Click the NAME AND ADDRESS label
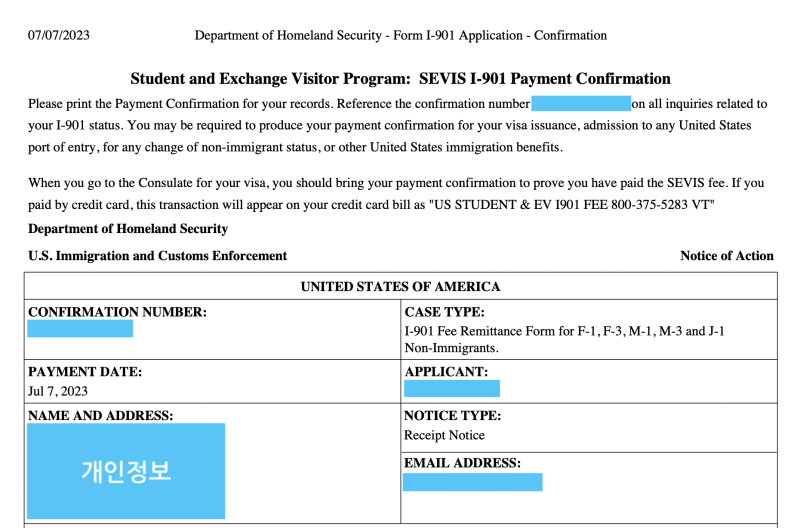Image resolution: width=800 pixels, height=528 pixels. pyautogui.click(x=100, y=415)
